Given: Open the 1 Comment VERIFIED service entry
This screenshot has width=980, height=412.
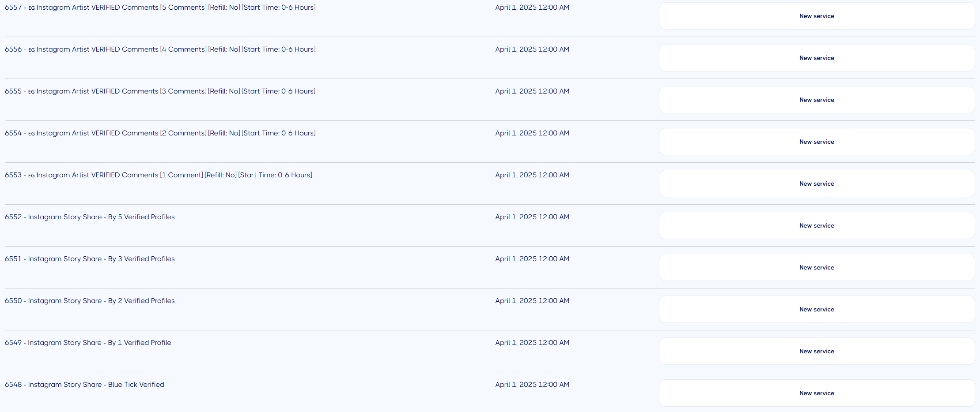Looking at the screenshot, I should (x=159, y=175).
